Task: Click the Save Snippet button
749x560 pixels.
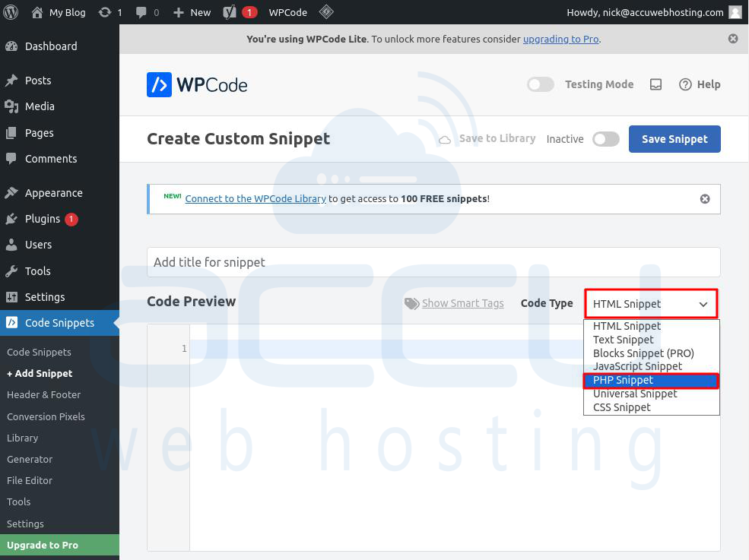Action: point(674,138)
